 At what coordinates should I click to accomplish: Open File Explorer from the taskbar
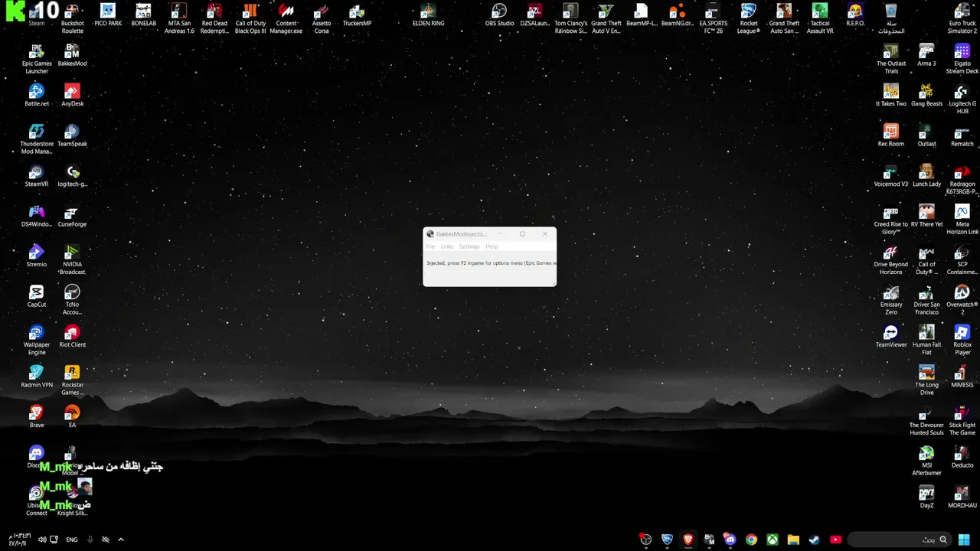point(793,540)
